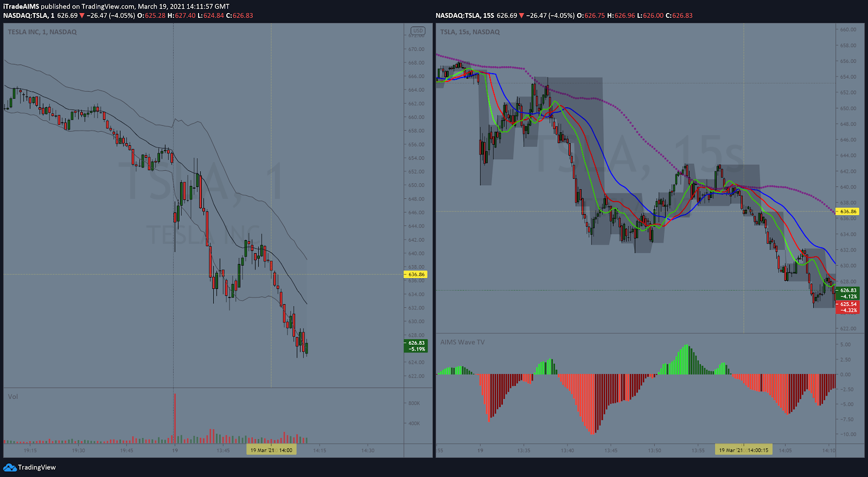The width and height of the screenshot is (868, 477).
Task: Select the TSLA, 15s, NASDAQ chart title
Action: [x=470, y=32]
